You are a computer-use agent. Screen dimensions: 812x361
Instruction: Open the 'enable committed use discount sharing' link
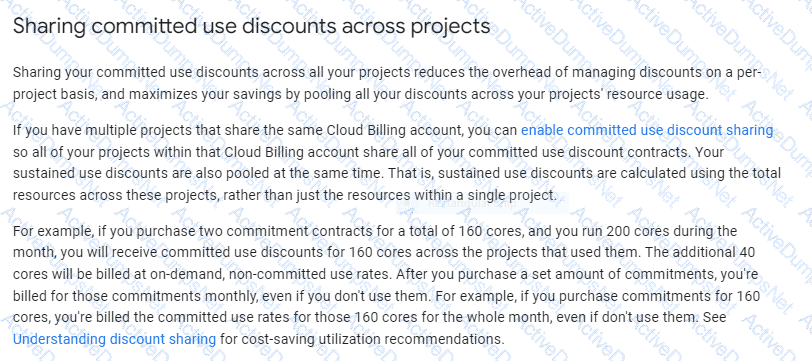tap(647, 131)
